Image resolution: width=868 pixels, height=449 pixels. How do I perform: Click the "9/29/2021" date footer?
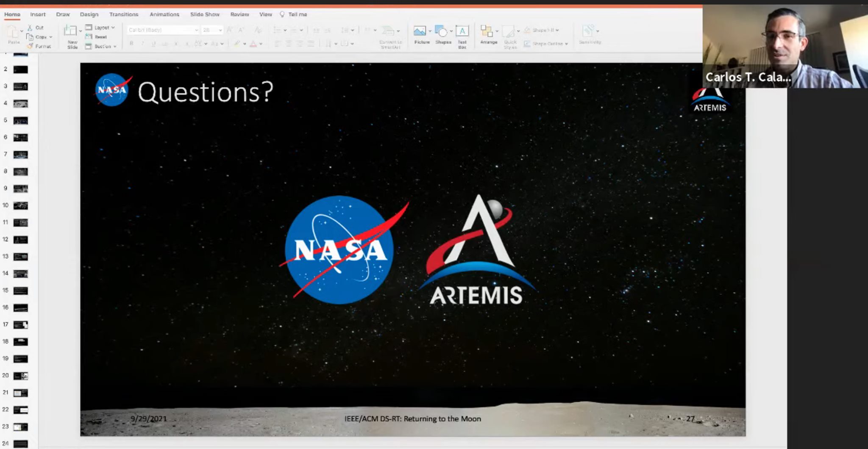click(149, 419)
